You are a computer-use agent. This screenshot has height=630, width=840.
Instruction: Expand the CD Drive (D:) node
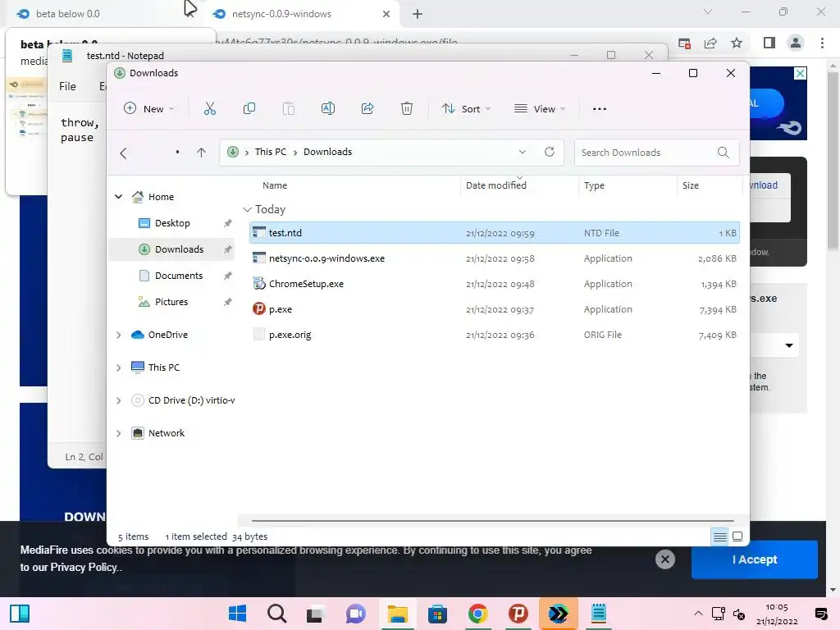pos(118,400)
